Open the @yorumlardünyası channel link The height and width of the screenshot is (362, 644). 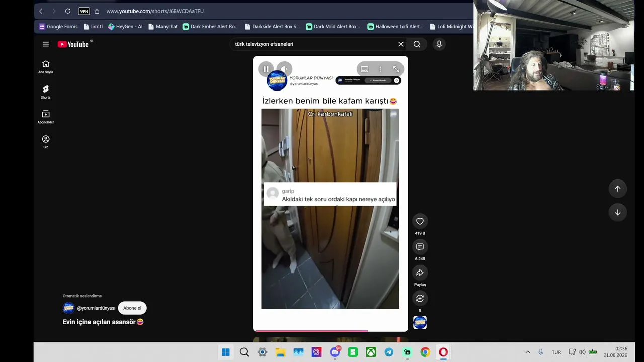(x=96, y=308)
